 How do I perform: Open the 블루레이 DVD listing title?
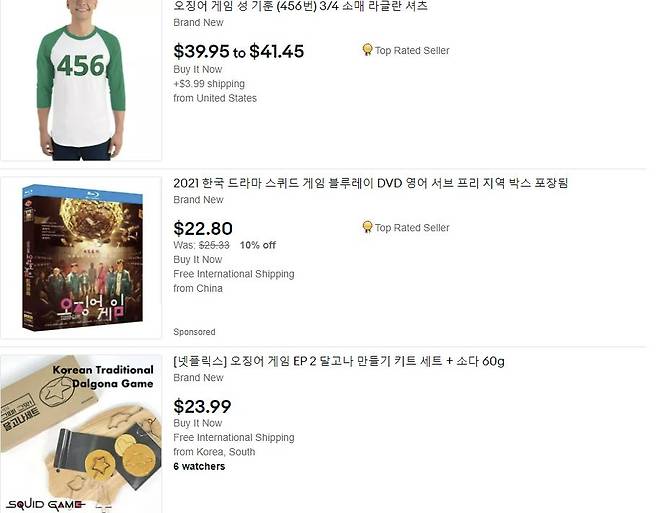tap(370, 183)
